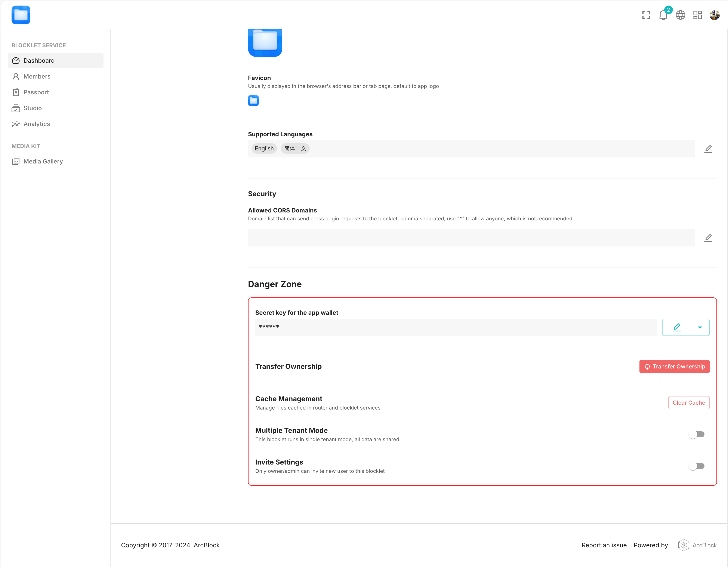Click the blockchain folder logo at top left
The height and width of the screenshot is (567, 728).
[21, 15]
